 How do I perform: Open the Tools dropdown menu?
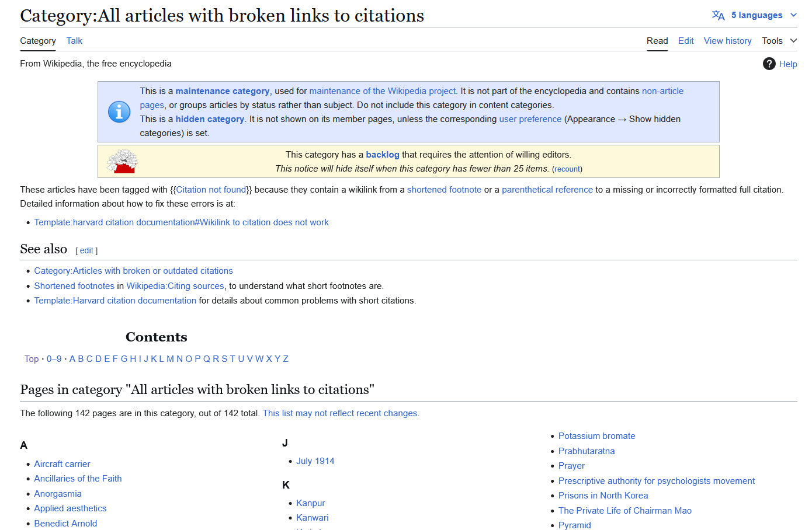coord(779,41)
